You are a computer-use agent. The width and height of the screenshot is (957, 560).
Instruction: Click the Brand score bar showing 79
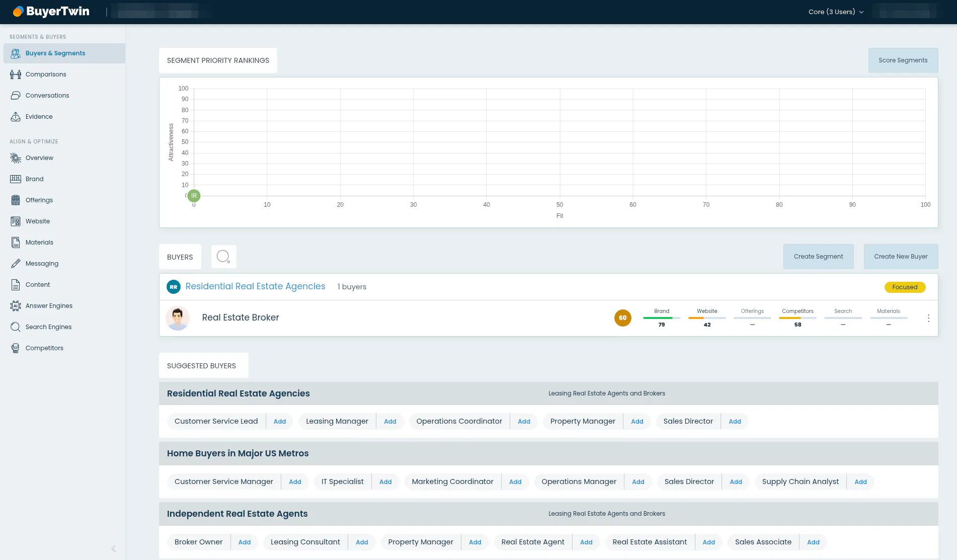(662, 318)
